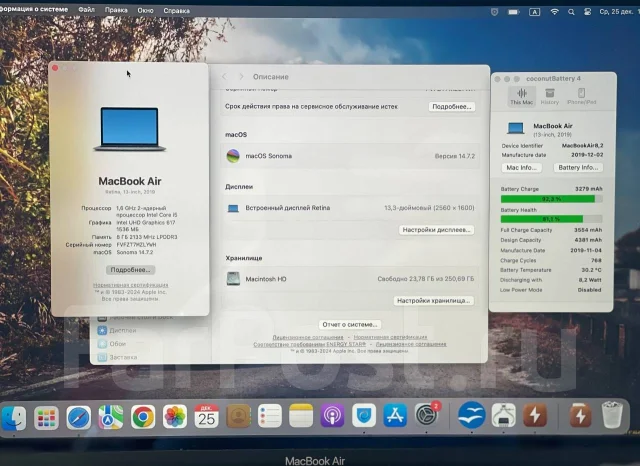Open System Settings with badge in Dock
This screenshot has width=640, height=466.
click(427, 415)
